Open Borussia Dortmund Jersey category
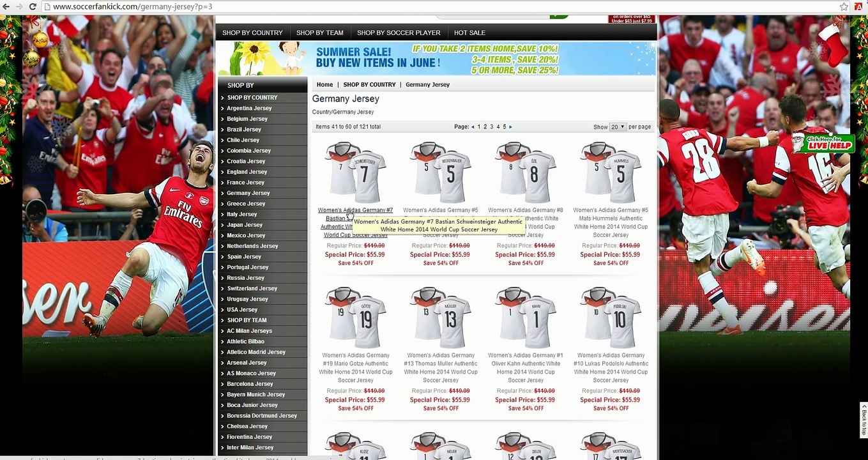 pyautogui.click(x=262, y=416)
